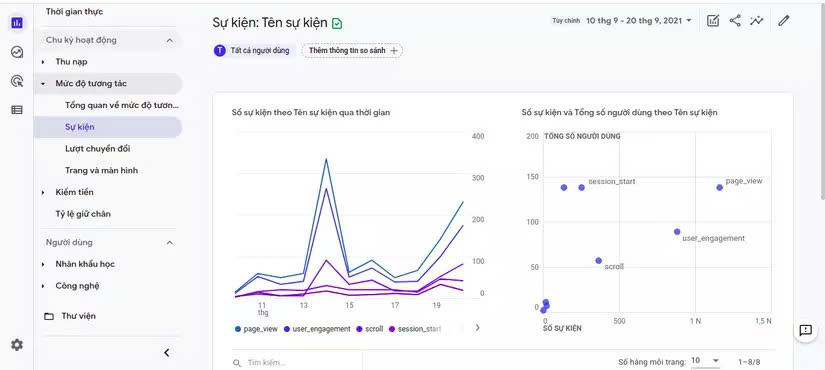Expand the Thu nạp tree item
Screen dimensions: 825x370
tap(43, 62)
